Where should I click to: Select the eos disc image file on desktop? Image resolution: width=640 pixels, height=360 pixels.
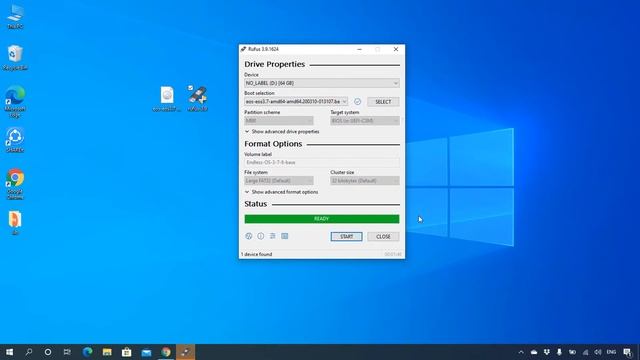(167, 99)
